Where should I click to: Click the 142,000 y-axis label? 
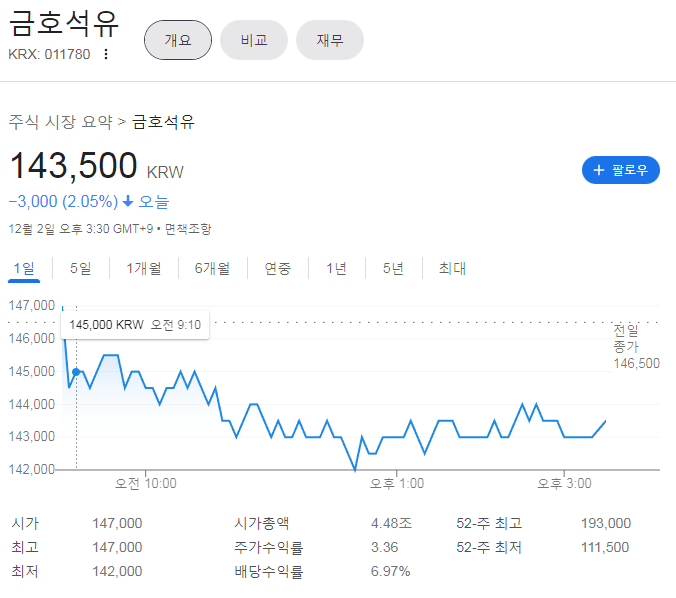pyautogui.click(x=32, y=469)
